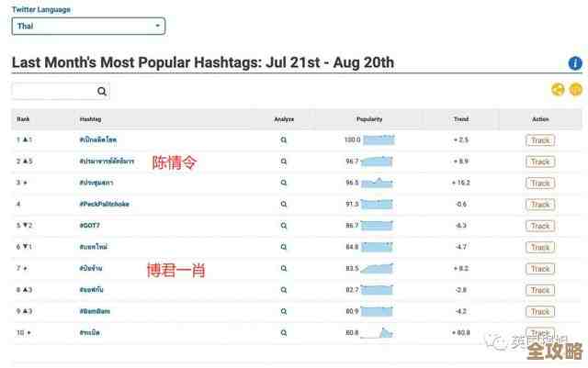
Task: Click the magnifier icon in the search box
Action: [102, 91]
